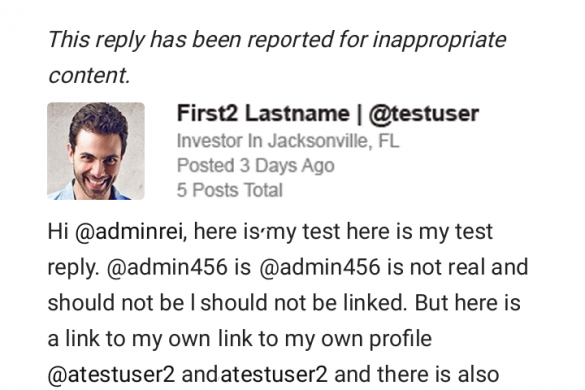Click the phrase But here is
Viewport: 585px width, 390px height.
(467, 303)
